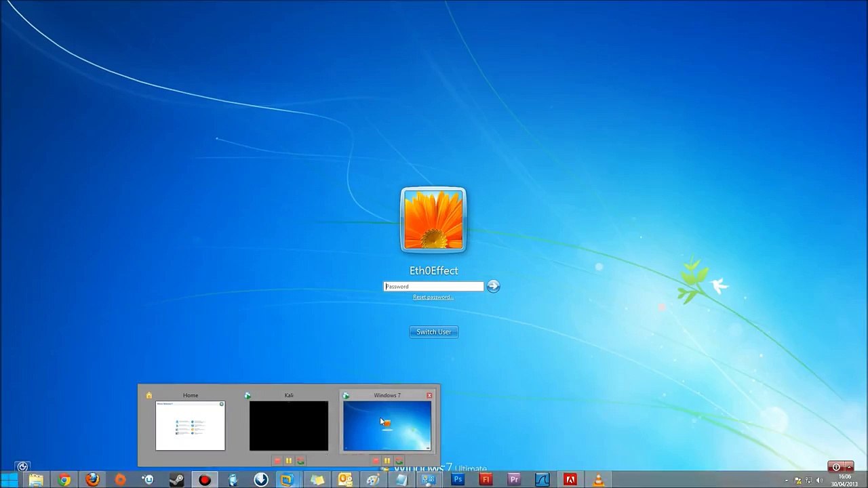This screenshot has width=868, height=488.
Task: Submit password with the arrow button
Action: pos(493,287)
